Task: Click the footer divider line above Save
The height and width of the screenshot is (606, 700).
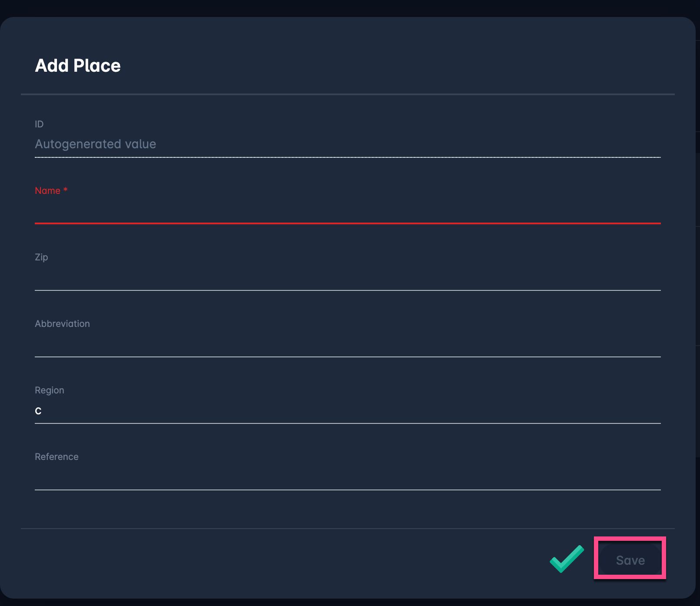Action: (x=347, y=529)
